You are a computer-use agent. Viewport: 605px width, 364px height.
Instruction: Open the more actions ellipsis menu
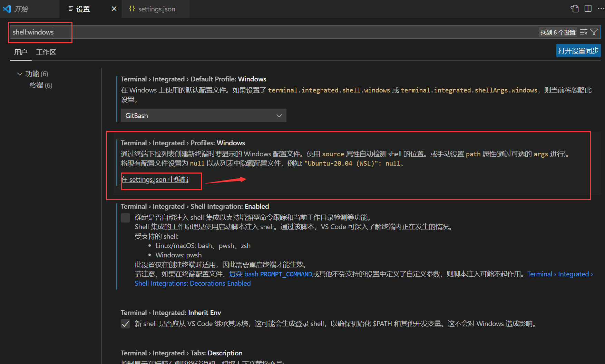pyautogui.click(x=601, y=9)
